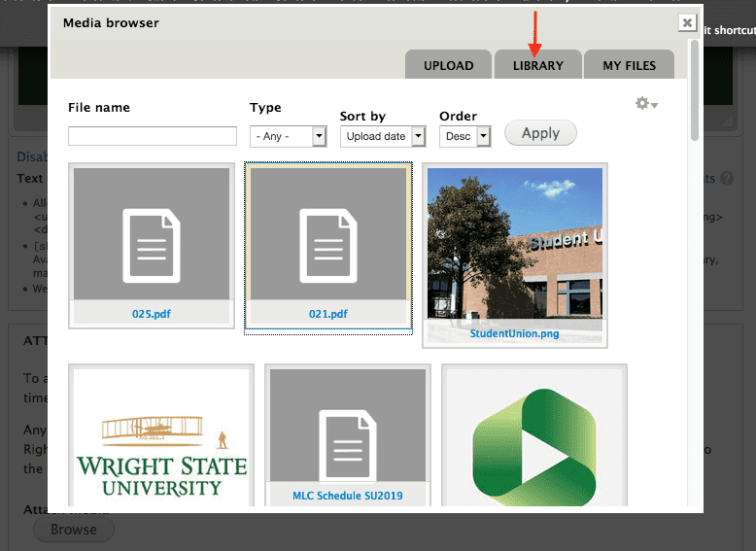Open the Library tab
The width and height of the screenshot is (756, 551).
537,65
